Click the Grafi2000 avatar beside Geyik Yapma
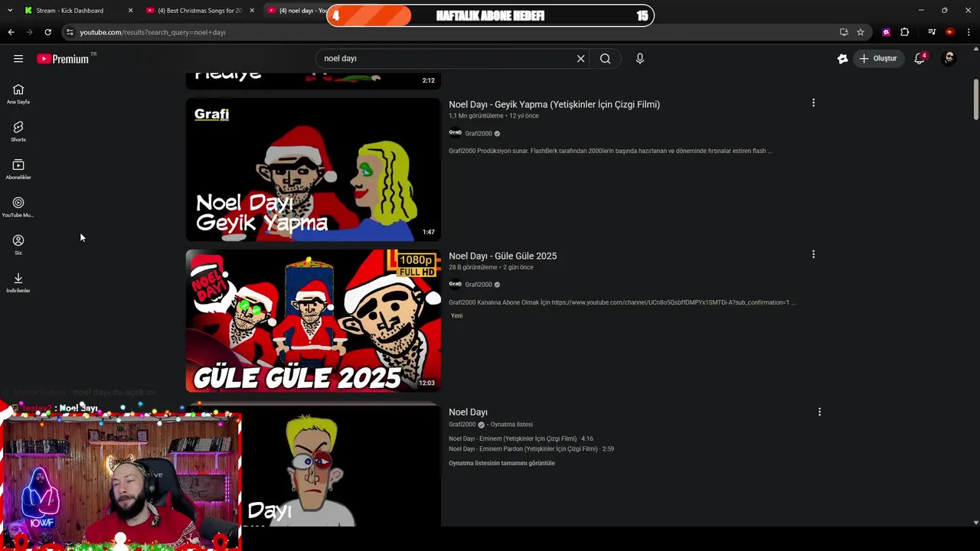The image size is (980, 551). [x=455, y=133]
